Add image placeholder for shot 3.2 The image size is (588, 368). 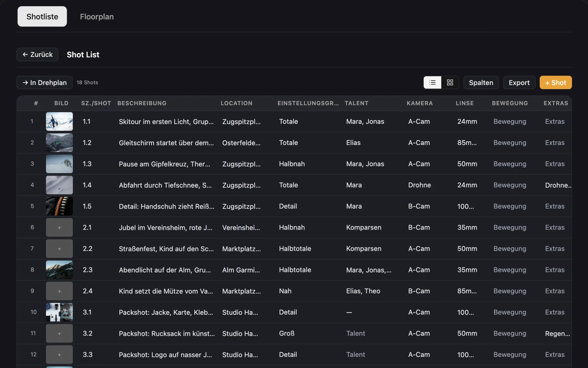pos(59,334)
